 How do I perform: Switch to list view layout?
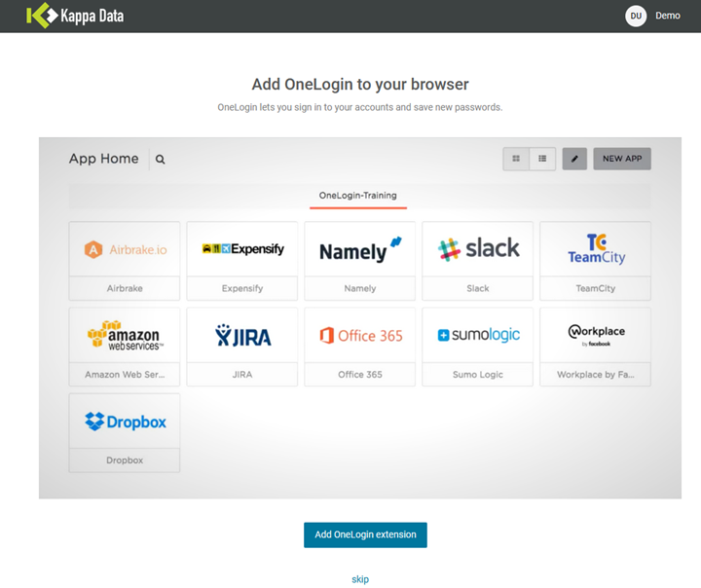(542, 159)
